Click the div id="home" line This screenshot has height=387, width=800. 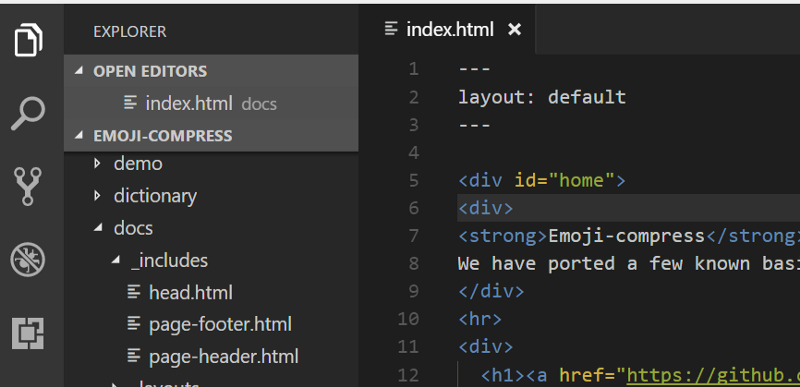click(542, 180)
